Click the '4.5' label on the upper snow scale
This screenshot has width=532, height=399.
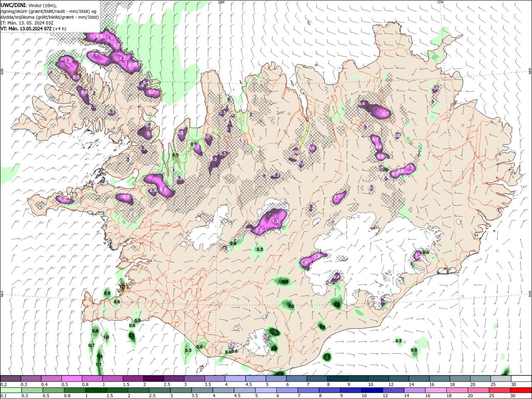249,385
